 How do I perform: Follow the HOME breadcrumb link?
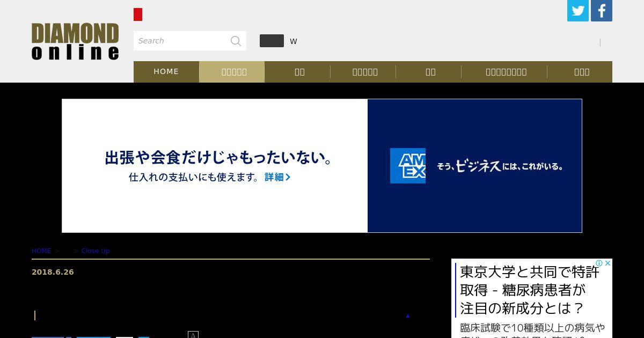click(x=41, y=251)
